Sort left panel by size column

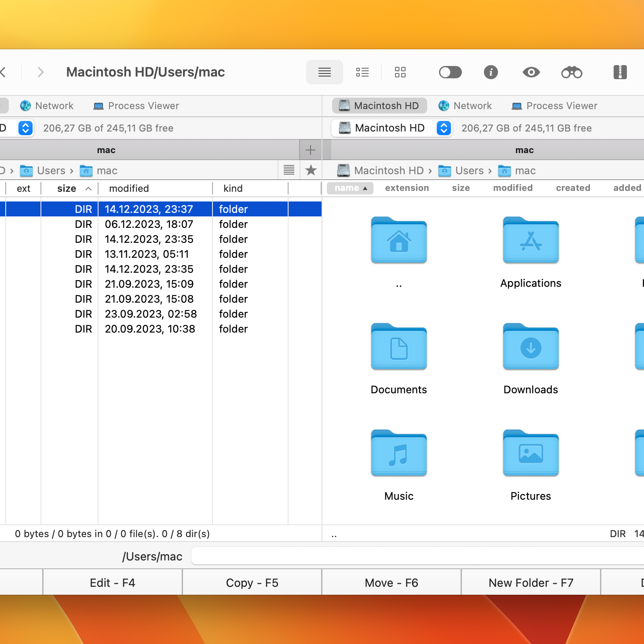coord(70,189)
